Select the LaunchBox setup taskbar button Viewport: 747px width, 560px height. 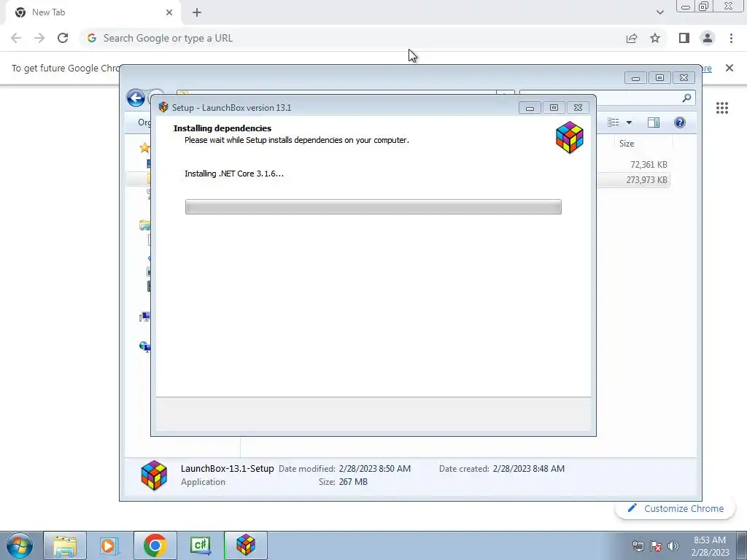(246, 545)
